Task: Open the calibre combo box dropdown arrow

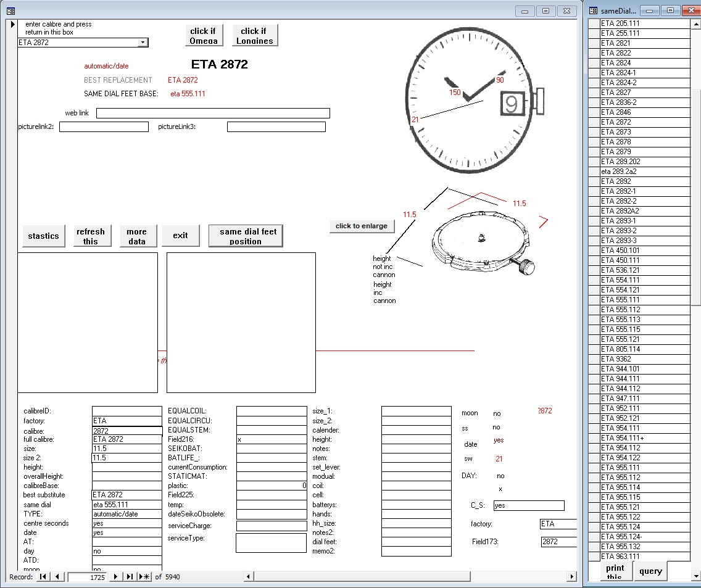Action: 143,43
